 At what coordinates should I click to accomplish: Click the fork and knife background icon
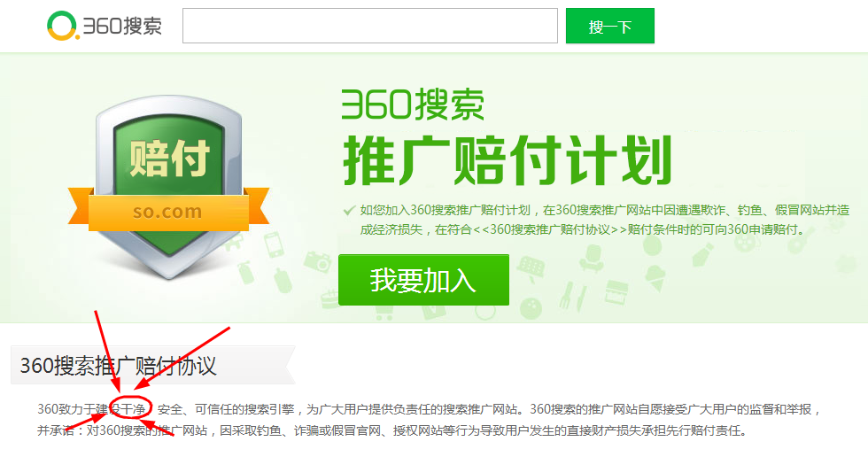click(x=572, y=297)
